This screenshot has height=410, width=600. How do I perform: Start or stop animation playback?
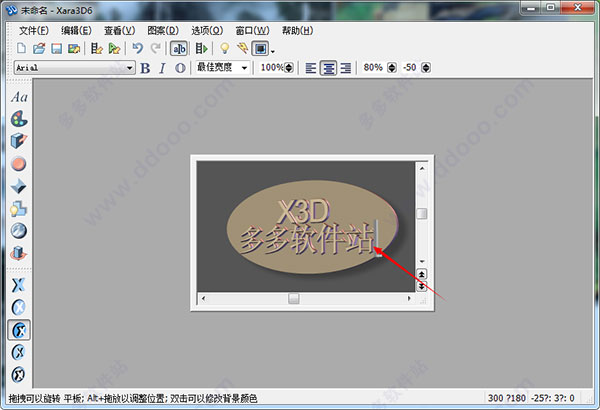click(x=202, y=49)
